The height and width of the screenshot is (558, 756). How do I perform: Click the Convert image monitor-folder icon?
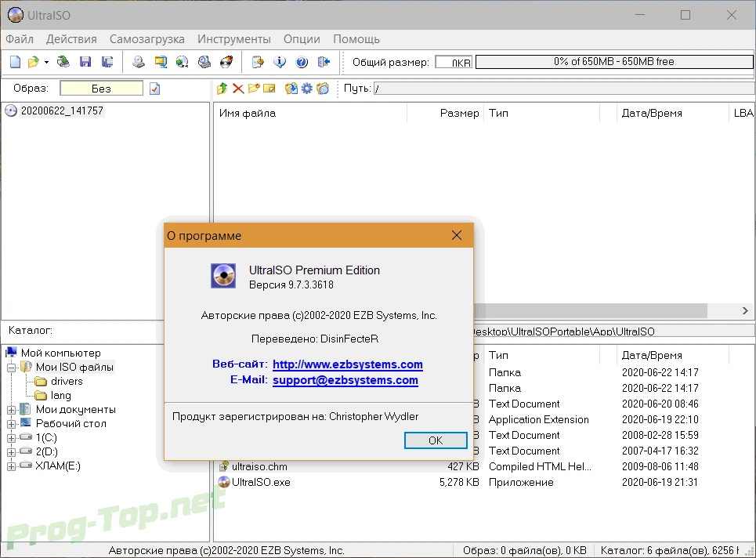pos(161,62)
